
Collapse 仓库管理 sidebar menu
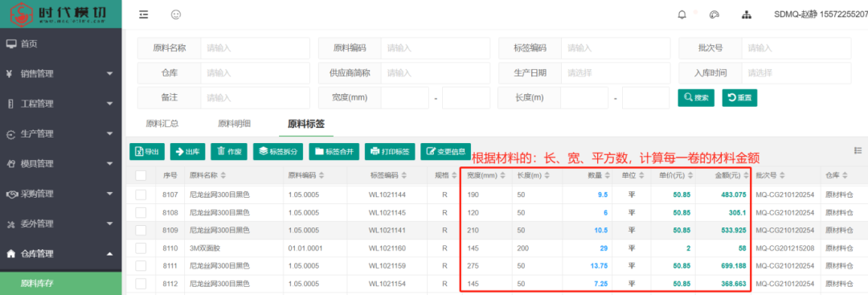pos(61,253)
